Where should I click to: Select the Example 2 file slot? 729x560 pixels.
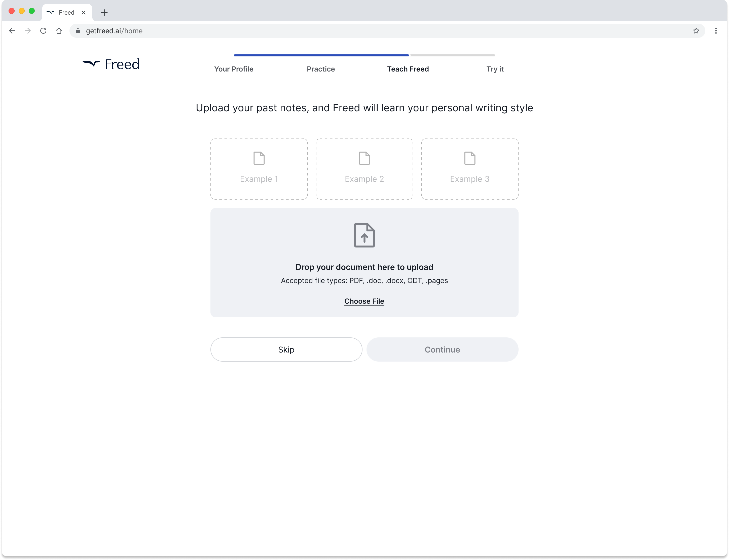364,169
